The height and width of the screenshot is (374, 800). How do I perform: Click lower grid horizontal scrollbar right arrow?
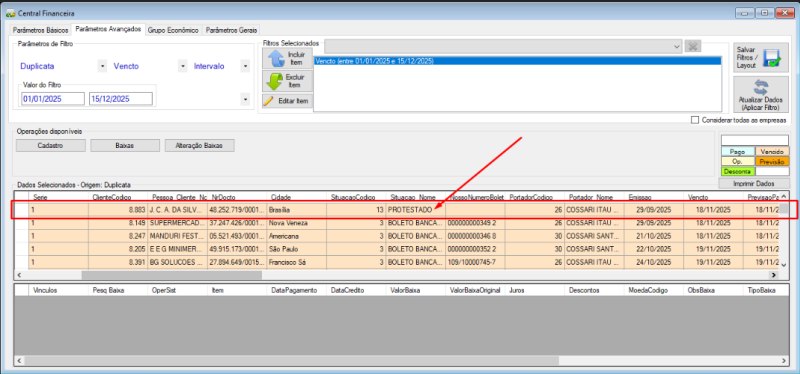[784, 360]
